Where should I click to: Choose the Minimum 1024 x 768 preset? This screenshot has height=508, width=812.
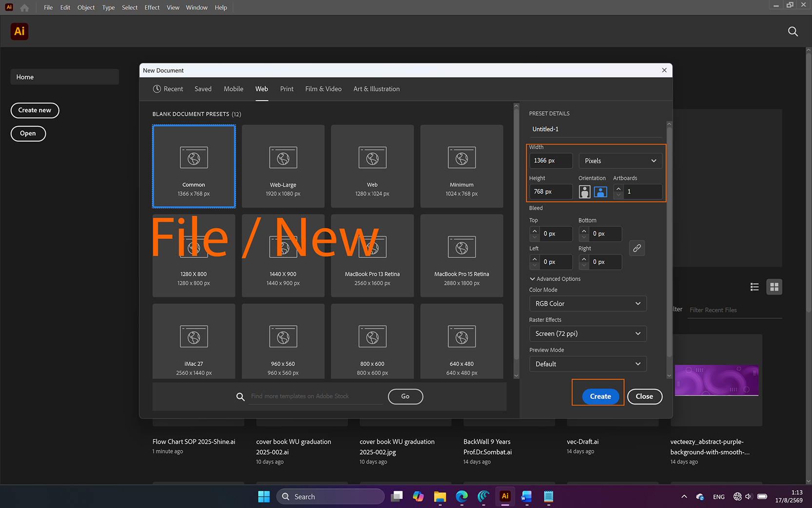[x=461, y=166]
